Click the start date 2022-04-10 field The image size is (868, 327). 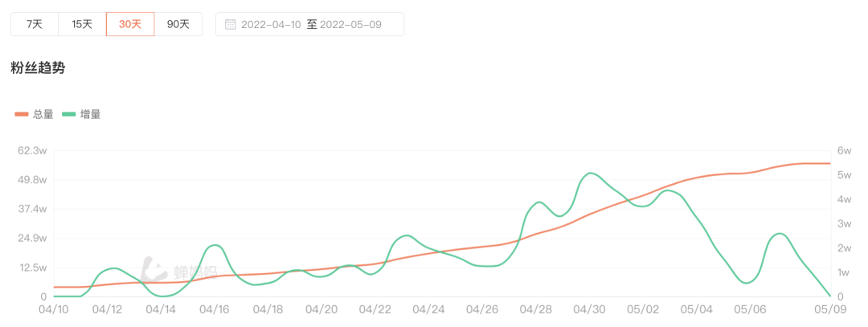(x=272, y=24)
